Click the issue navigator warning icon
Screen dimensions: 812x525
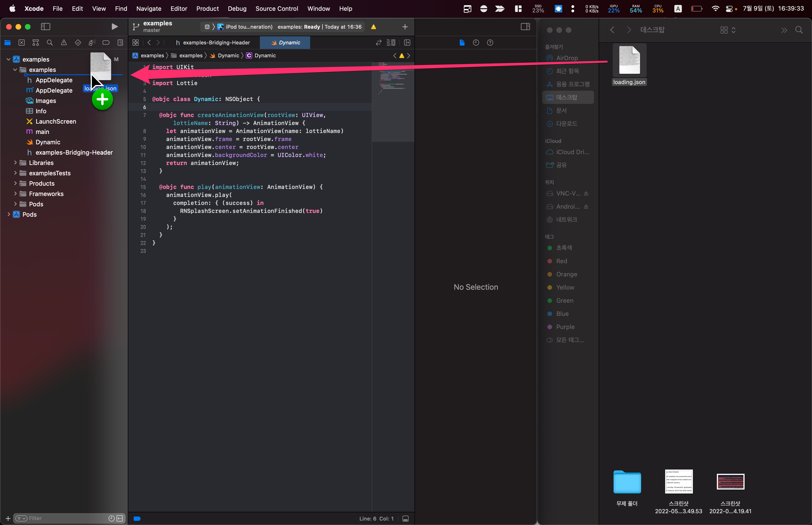(x=63, y=43)
